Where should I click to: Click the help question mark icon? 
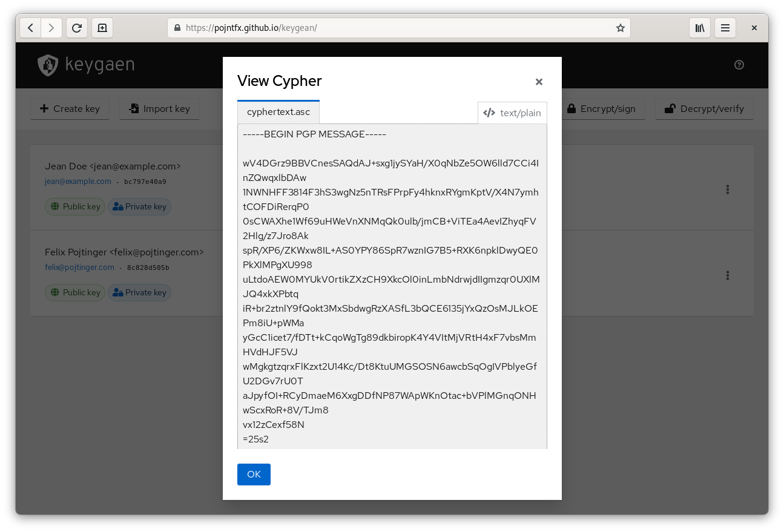pos(739,65)
